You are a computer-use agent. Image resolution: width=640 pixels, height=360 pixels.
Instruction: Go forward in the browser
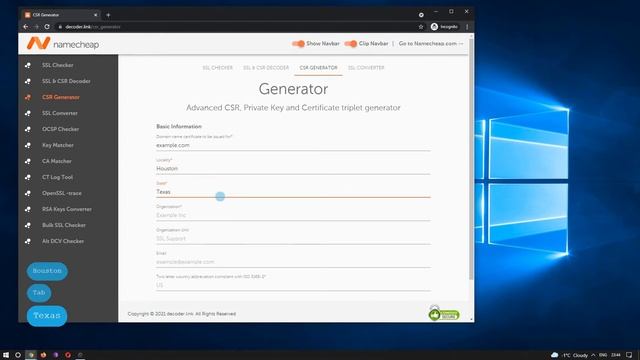(x=36, y=27)
